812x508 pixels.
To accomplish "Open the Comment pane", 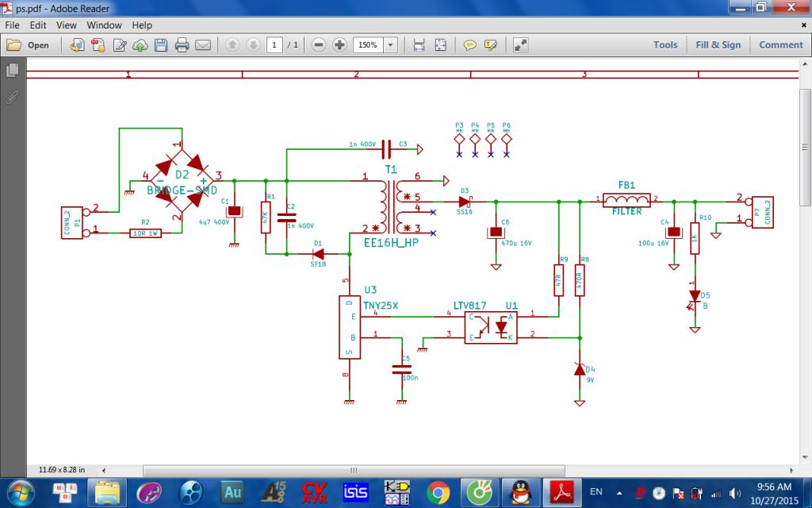I will (780, 45).
